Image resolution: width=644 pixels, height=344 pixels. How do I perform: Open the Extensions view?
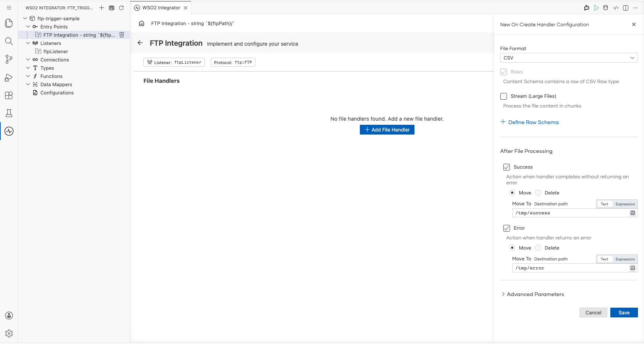(9, 95)
